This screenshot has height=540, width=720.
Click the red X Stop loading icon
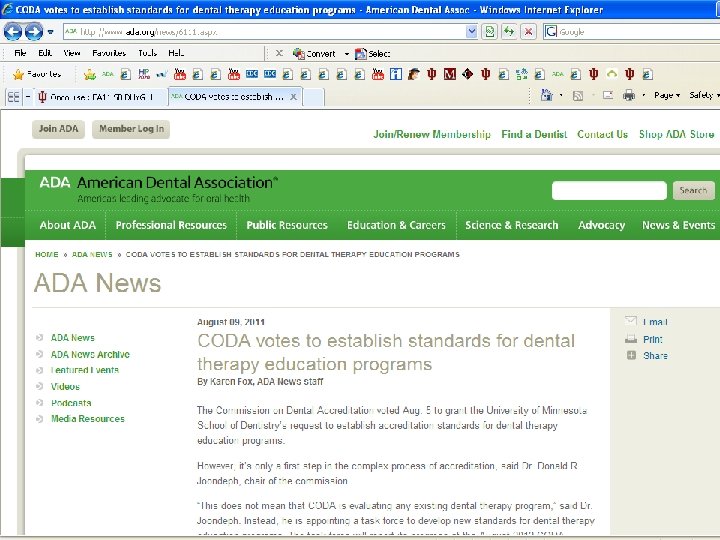click(529, 32)
